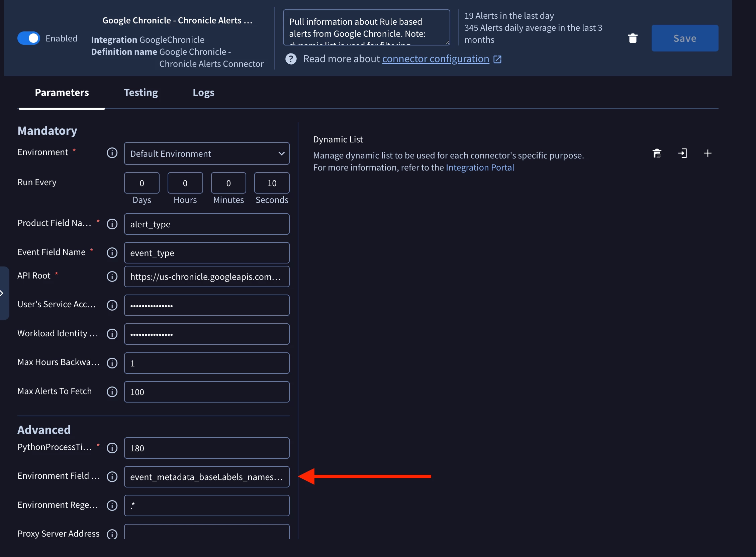Show info for Max Hours Backwards
This screenshot has height=557, width=756.
click(112, 363)
